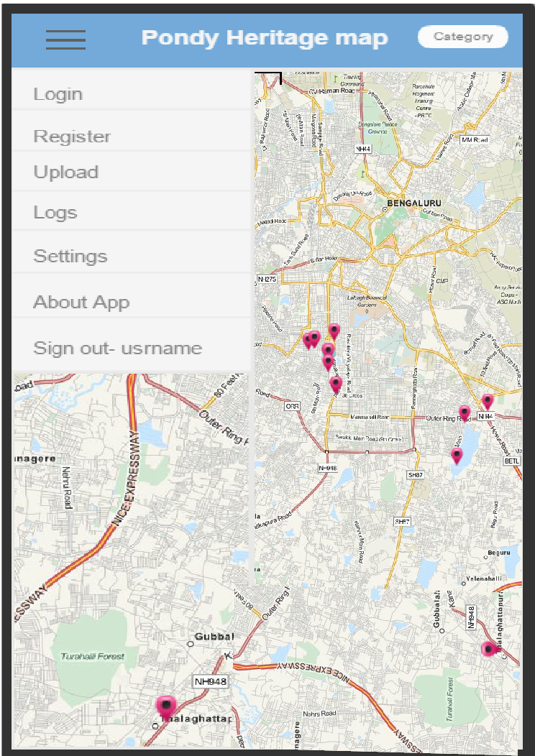
Task: Click the MM Road label
Action: (x=475, y=140)
